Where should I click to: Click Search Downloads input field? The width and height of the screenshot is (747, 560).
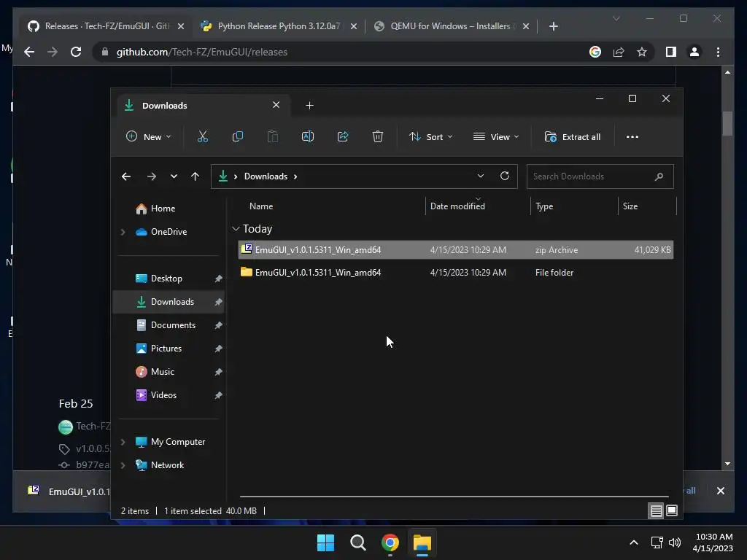tap(600, 176)
